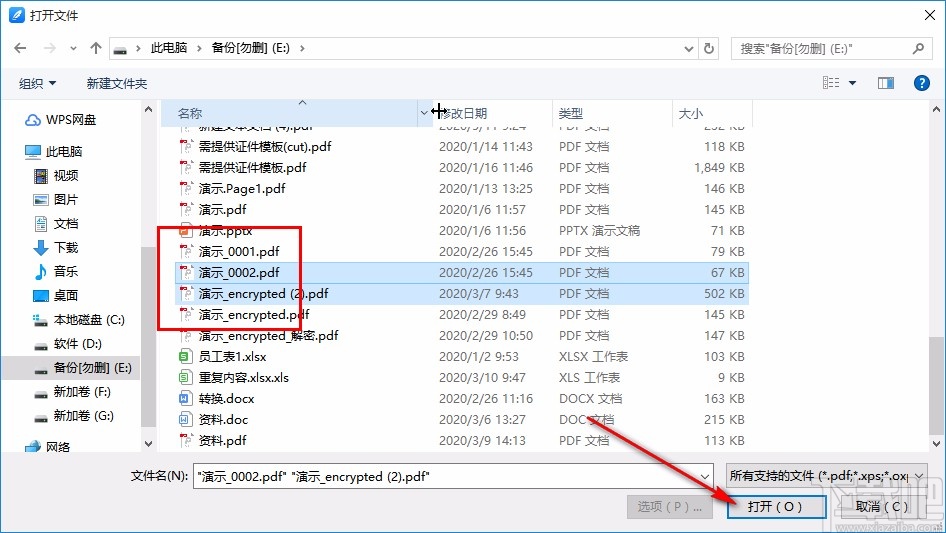Viewport: 946px width, 533px height.
Task: Select file 需提供证件模板(cut).pdf
Action: tap(265, 147)
